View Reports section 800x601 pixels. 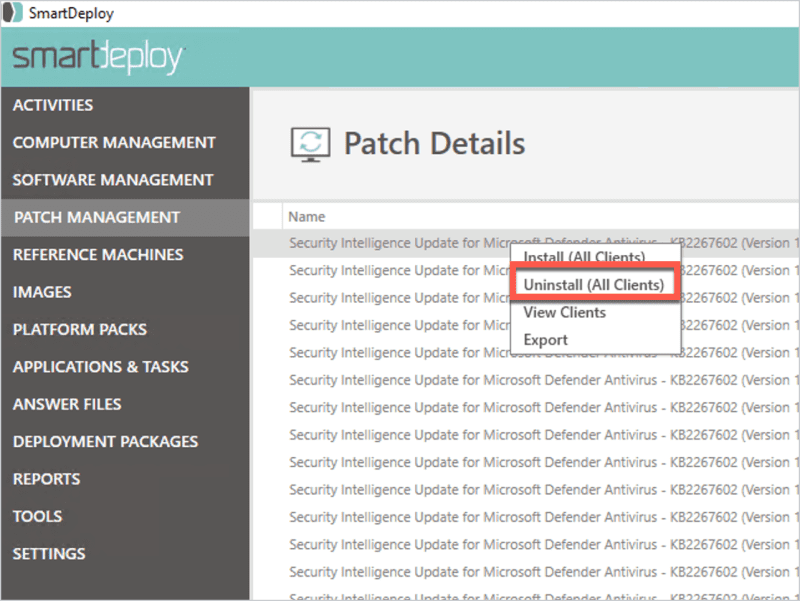46,479
